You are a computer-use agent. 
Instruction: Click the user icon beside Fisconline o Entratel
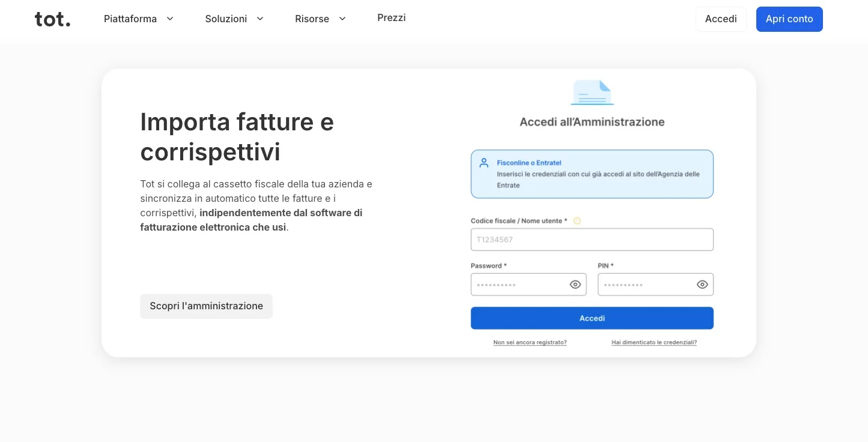[x=484, y=162]
